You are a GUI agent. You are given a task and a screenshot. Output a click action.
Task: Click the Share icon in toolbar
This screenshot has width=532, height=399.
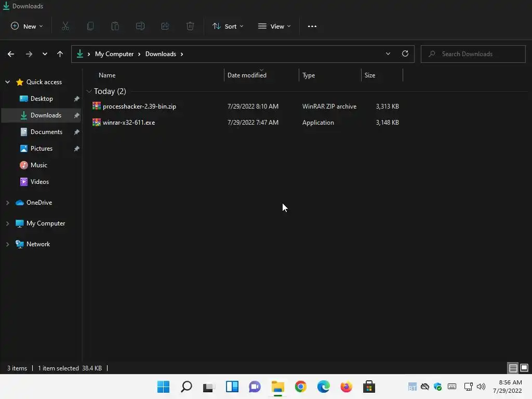coord(165,26)
